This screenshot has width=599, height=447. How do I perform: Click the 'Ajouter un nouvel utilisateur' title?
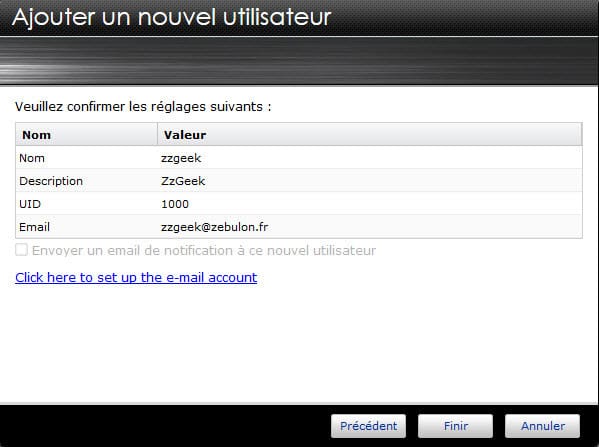172,17
